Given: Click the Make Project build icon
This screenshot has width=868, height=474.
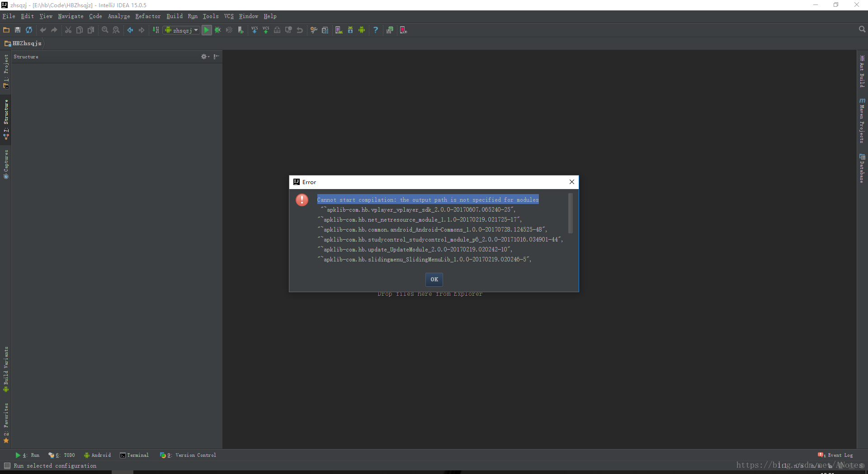Looking at the screenshot, I should pos(156,30).
